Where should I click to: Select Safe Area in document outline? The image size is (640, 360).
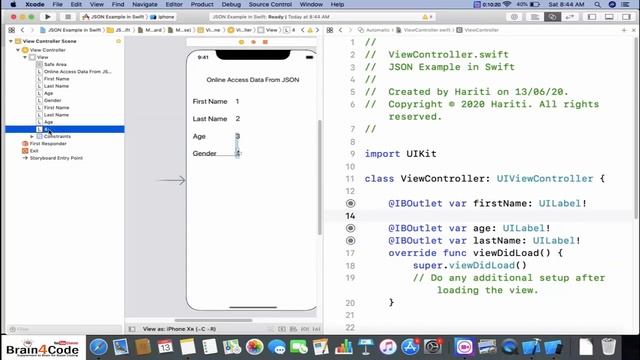(x=55, y=64)
